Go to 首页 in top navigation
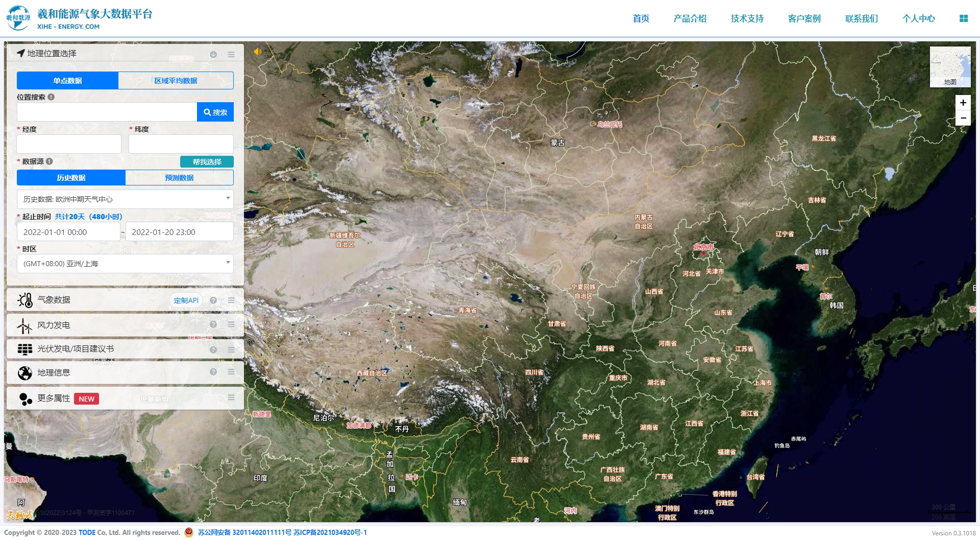 pos(641,18)
